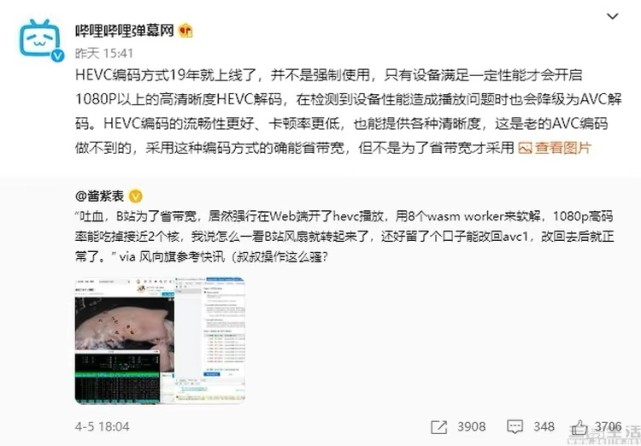Image resolution: width=641 pixels, height=446 pixels.
Task: Like the post with the thumbs-up icon
Action: point(579,428)
